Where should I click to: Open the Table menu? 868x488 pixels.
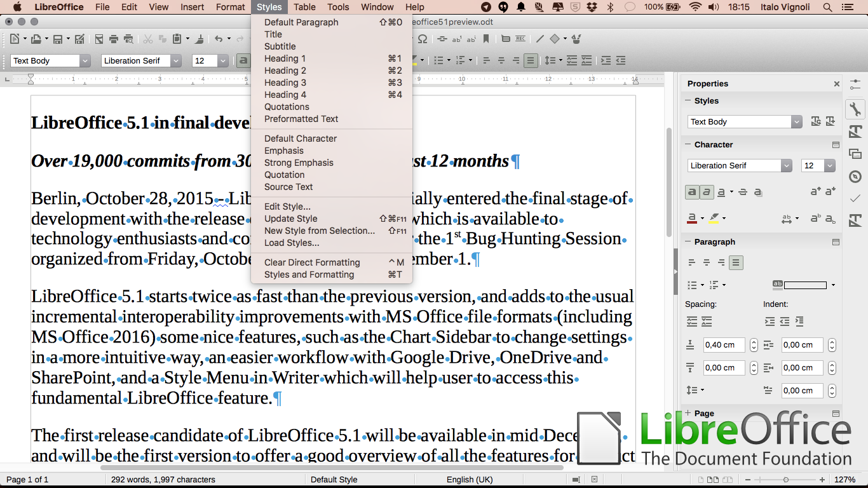click(304, 7)
